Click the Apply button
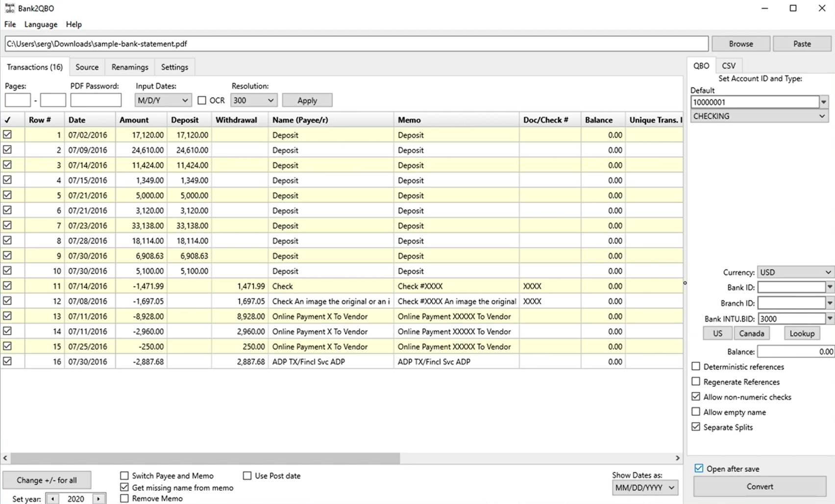This screenshot has height=504, width=835. coord(307,100)
